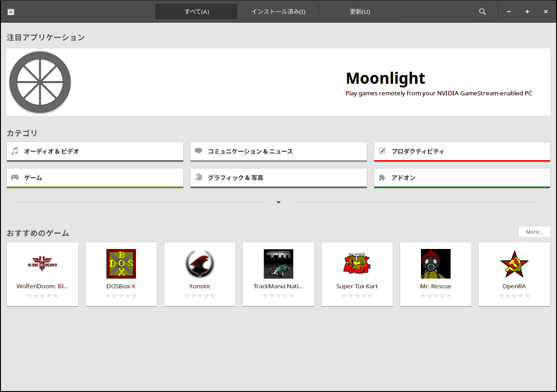The width and height of the screenshot is (557, 392).
Task: Click the TrackMania Nati... app name
Action: pos(278,286)
